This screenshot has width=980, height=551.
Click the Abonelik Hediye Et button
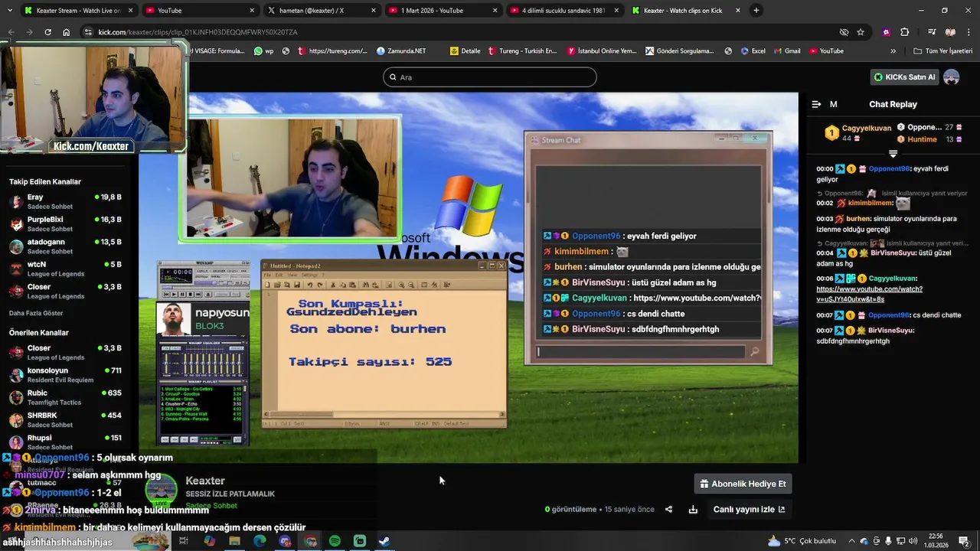click(743, 484)
